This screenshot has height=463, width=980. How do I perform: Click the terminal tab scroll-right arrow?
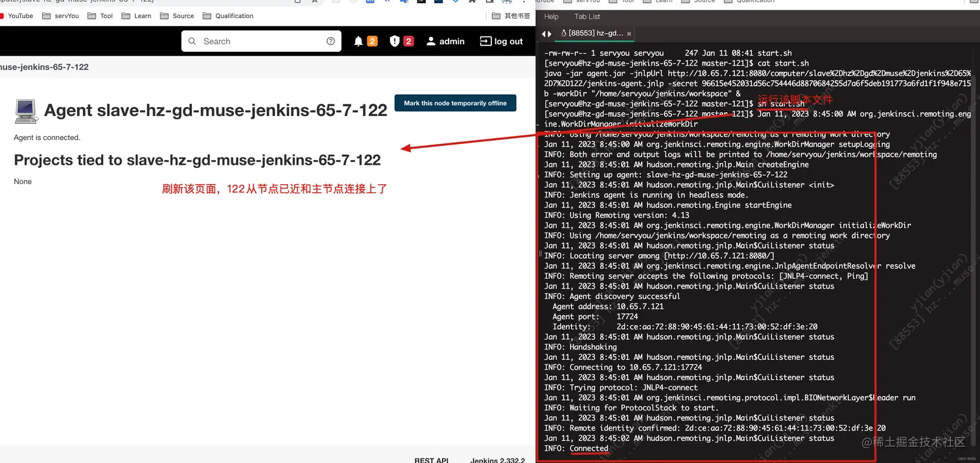click(x=550, y=33)
